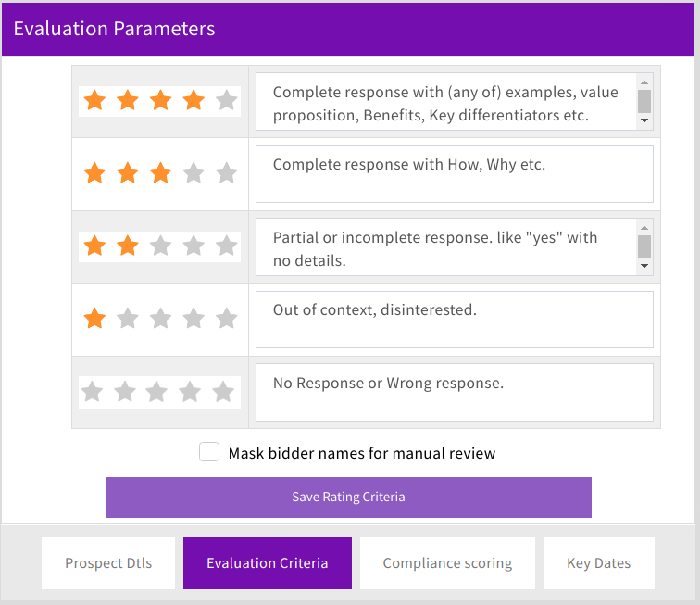
Task: Enable Mask bidder names for manual review
Action: point(210,452)
